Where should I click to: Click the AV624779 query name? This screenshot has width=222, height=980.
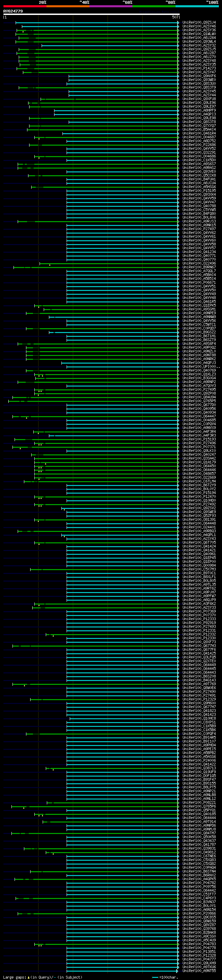[13, 11]
